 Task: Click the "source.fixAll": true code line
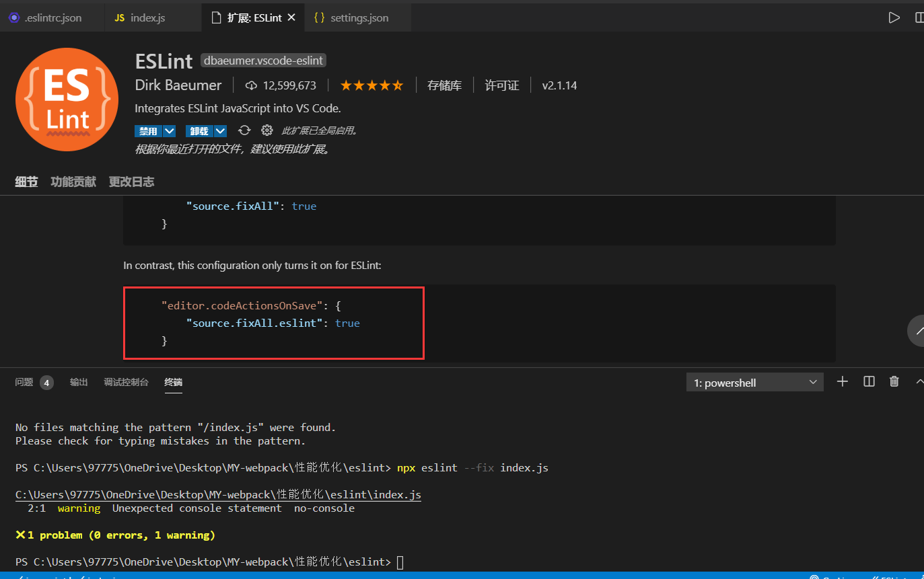[x=251, y=206]
